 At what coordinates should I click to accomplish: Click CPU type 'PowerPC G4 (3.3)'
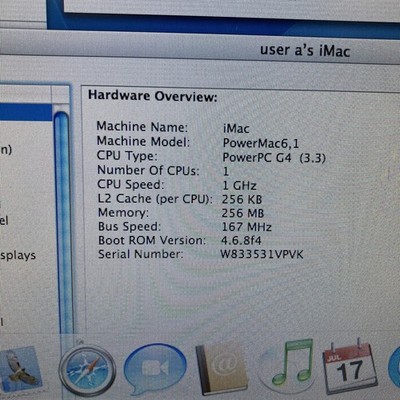click(274, 158)
